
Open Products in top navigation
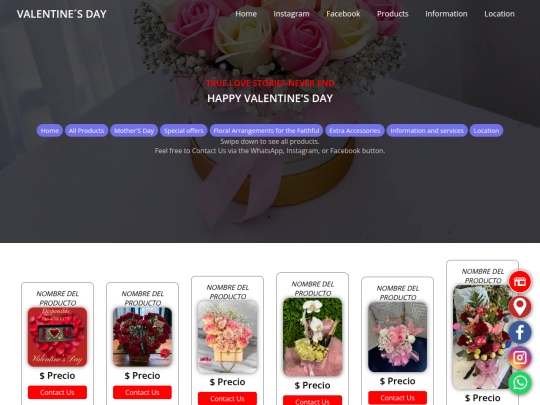click(x=393, y=14)
